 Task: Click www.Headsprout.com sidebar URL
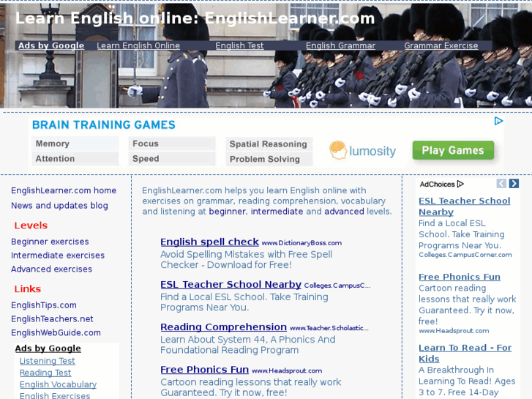pos(454,331)
